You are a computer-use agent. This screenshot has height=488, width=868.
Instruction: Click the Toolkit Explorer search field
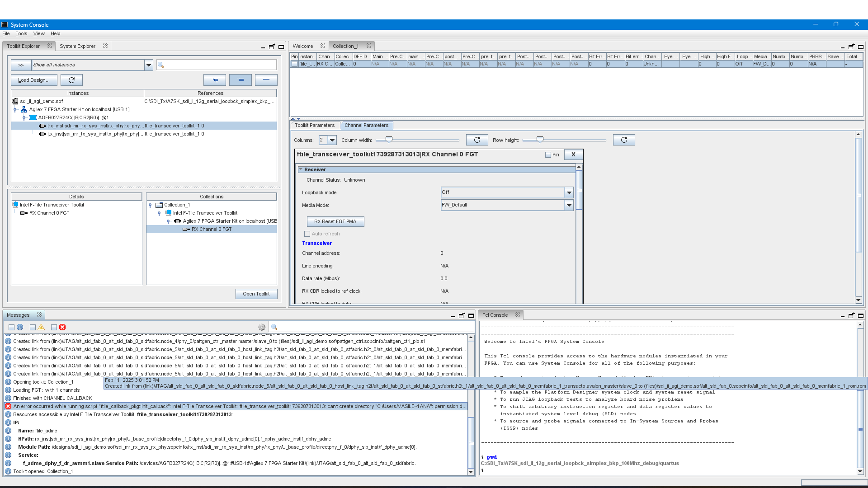click(217, 65)
